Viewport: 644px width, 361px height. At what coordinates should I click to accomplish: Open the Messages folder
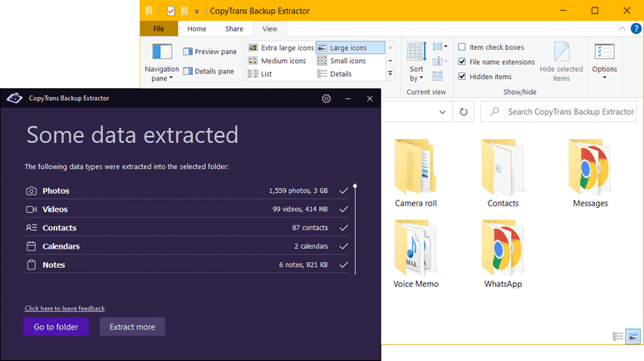click(x=590, y=174)
